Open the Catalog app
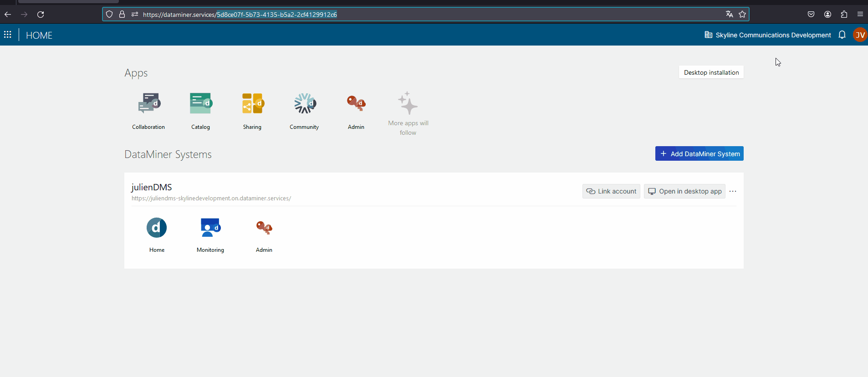868x377 pixels. tap(200, 111)
